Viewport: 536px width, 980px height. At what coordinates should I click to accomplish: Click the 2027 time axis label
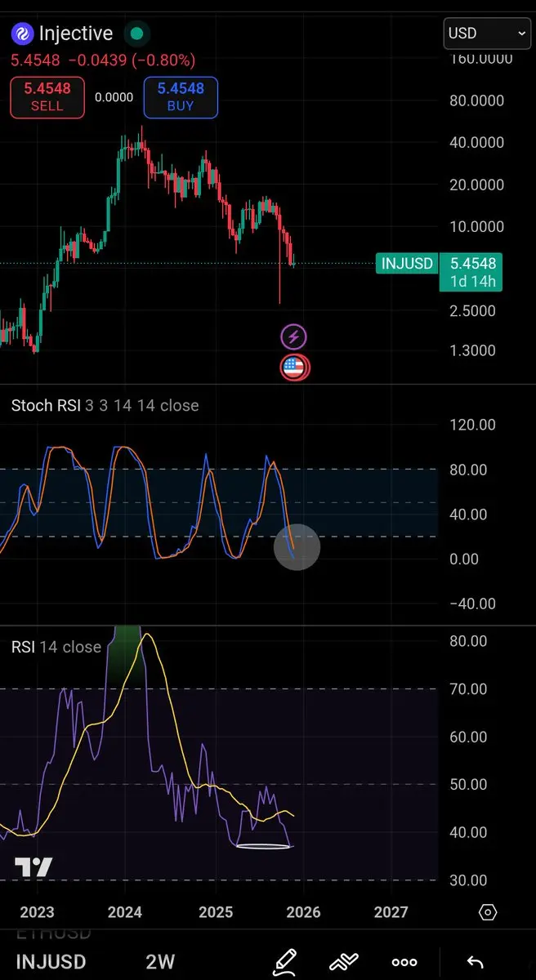(391, 912)
